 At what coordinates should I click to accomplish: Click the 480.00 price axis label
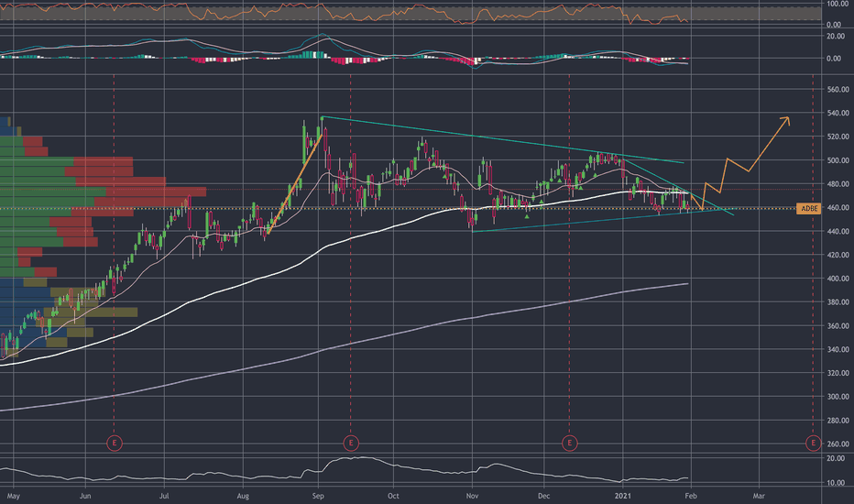tap(838, 184)
